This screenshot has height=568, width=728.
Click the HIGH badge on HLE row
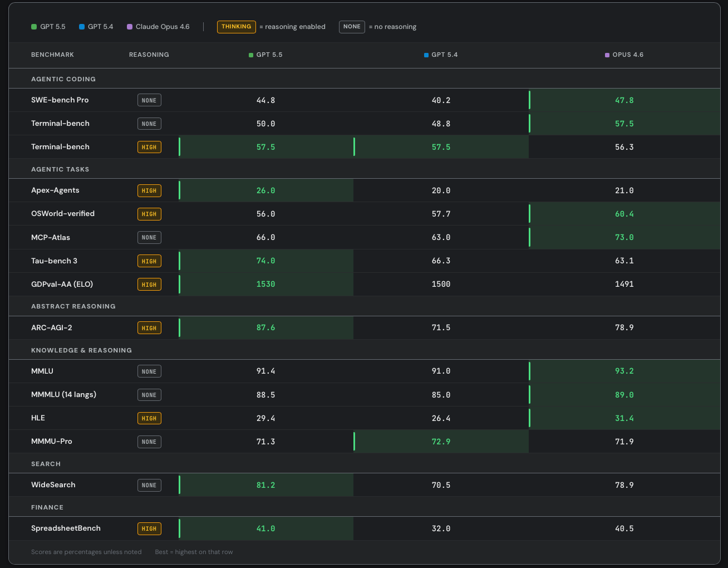[149, 418]
